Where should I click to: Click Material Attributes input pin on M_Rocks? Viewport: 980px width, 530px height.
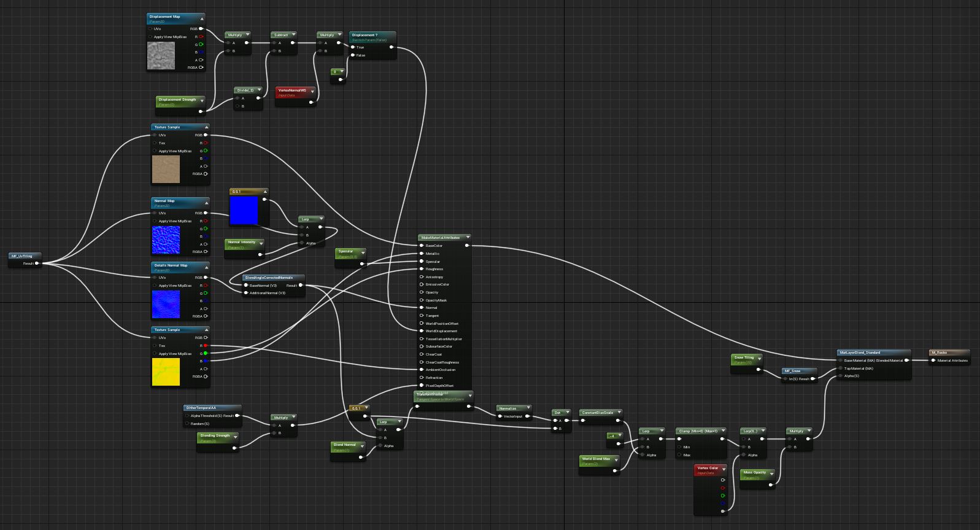[933, 360]
